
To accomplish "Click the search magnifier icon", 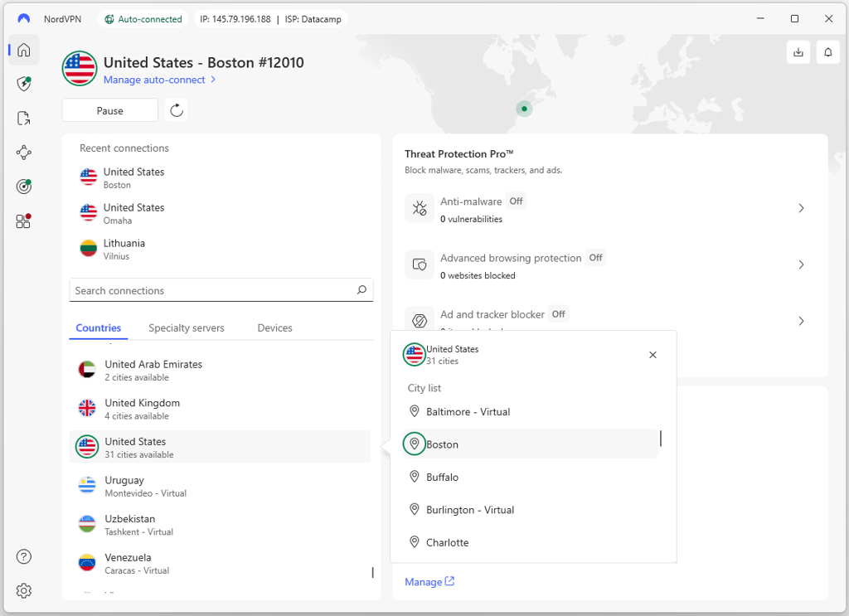I will tap(361, 290).
